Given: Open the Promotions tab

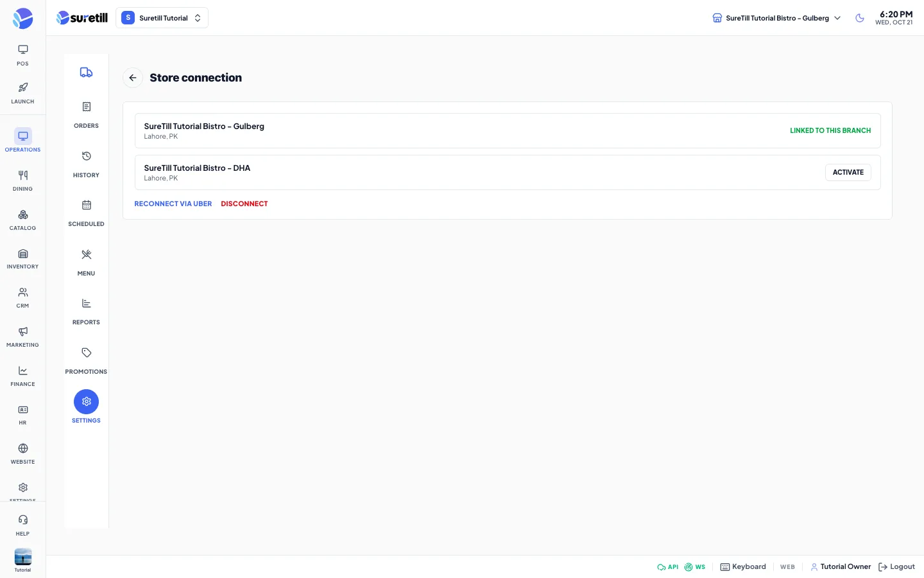Looking at the screenshot, I should coord(86,360).
